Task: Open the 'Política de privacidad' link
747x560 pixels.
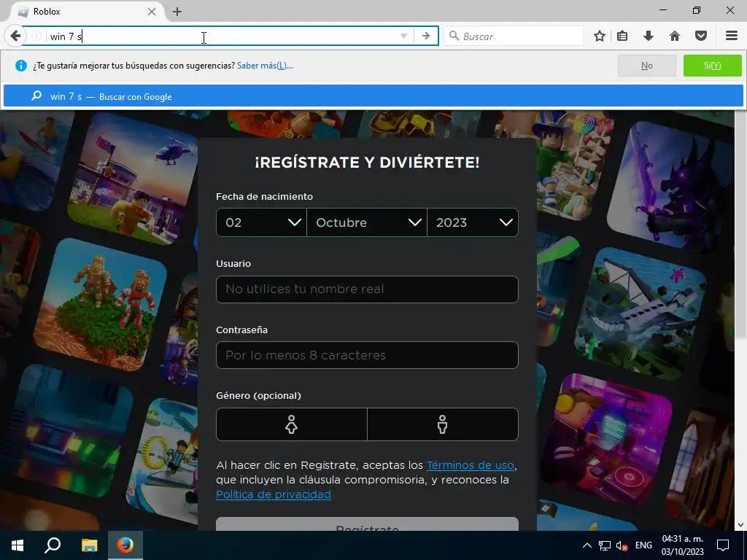Action: [274, 494]
